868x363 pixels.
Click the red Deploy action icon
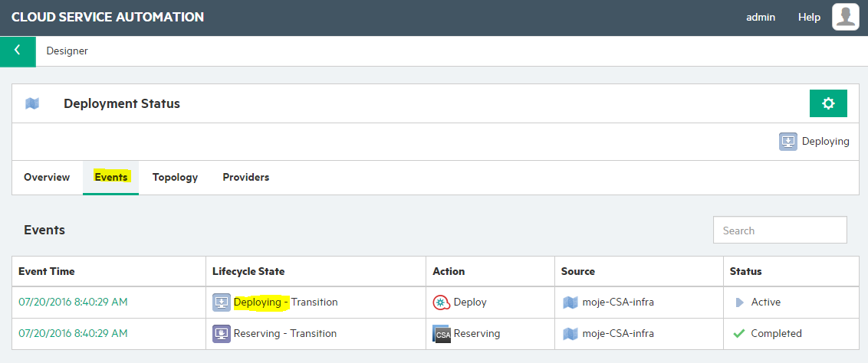click(x=441, y=302)
